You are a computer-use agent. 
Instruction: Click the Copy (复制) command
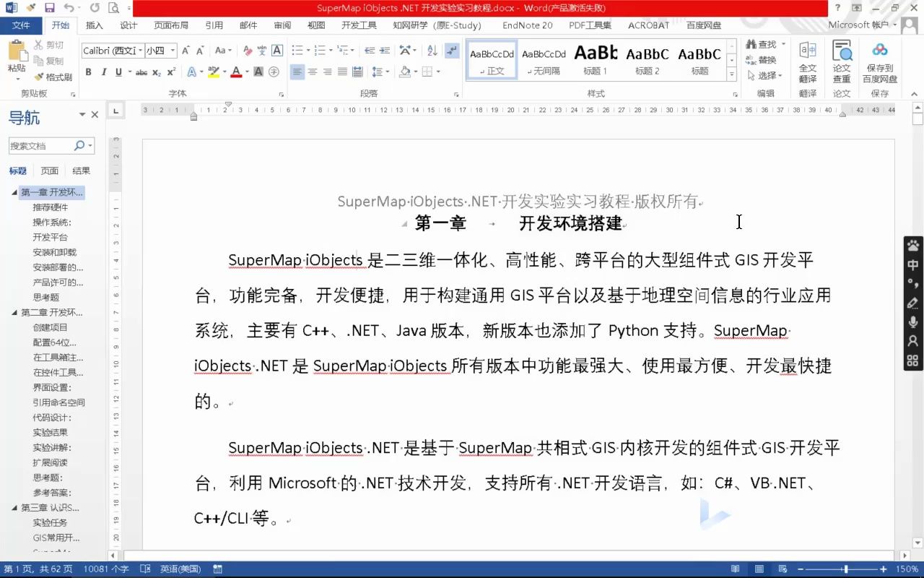tap(49, 61)
